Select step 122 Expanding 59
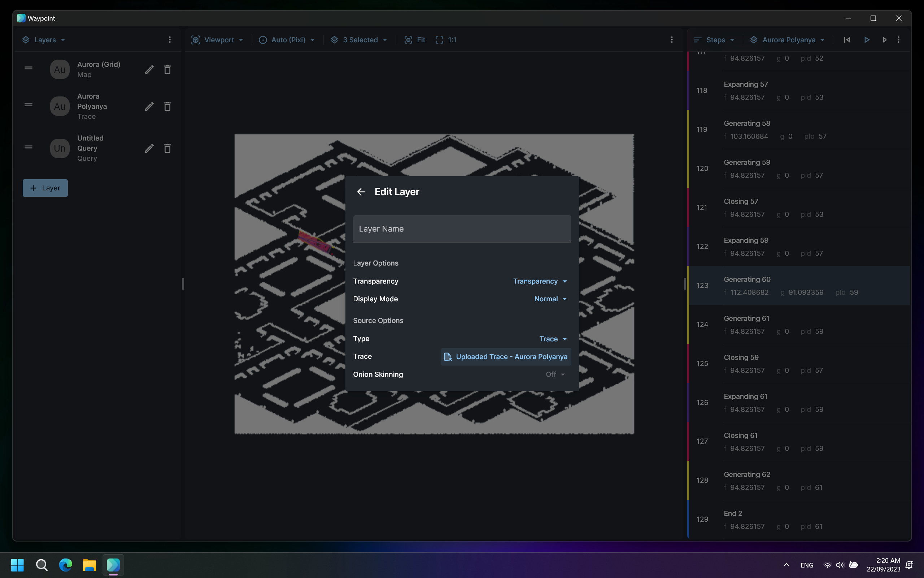This screenshot has width=924, height=578. click(x=799, y=247)
